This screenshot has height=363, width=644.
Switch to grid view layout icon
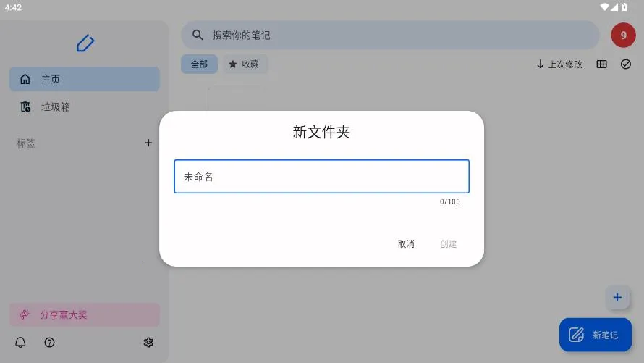(601, 64)
